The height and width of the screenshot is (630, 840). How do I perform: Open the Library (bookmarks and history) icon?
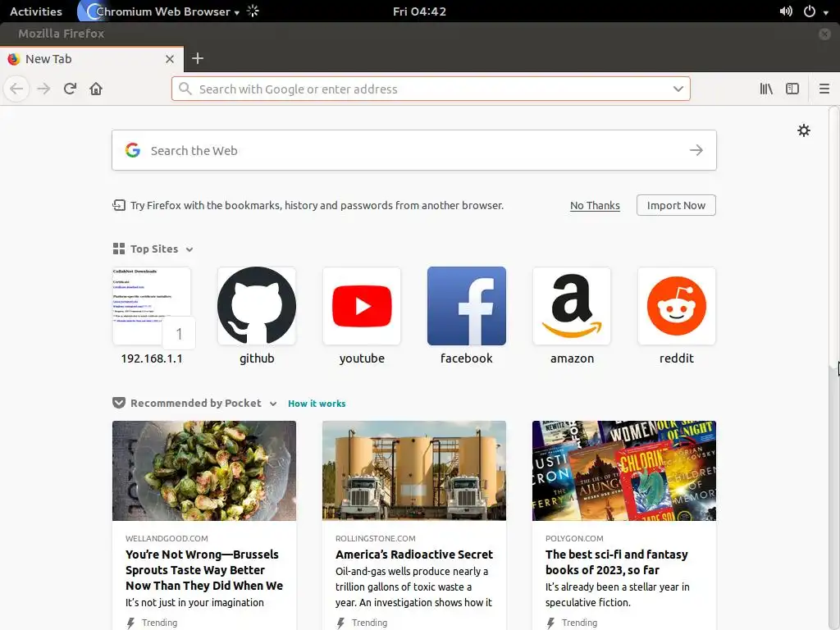[766, 89]
